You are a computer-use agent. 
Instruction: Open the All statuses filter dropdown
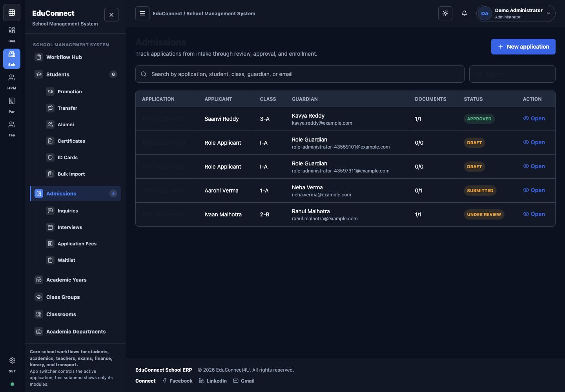coord(512,74)
